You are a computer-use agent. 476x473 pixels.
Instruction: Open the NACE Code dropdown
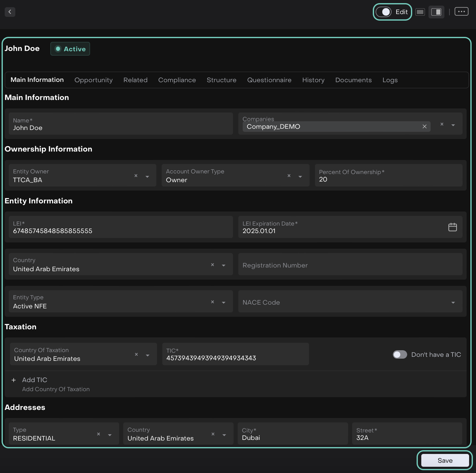(x=453, y=302)
